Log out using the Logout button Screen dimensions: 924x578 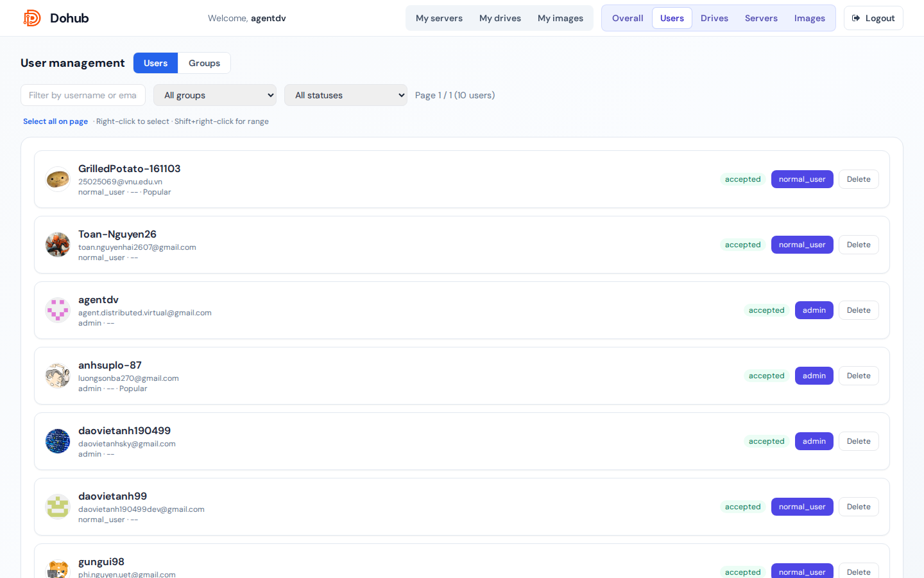coord(873,18)
